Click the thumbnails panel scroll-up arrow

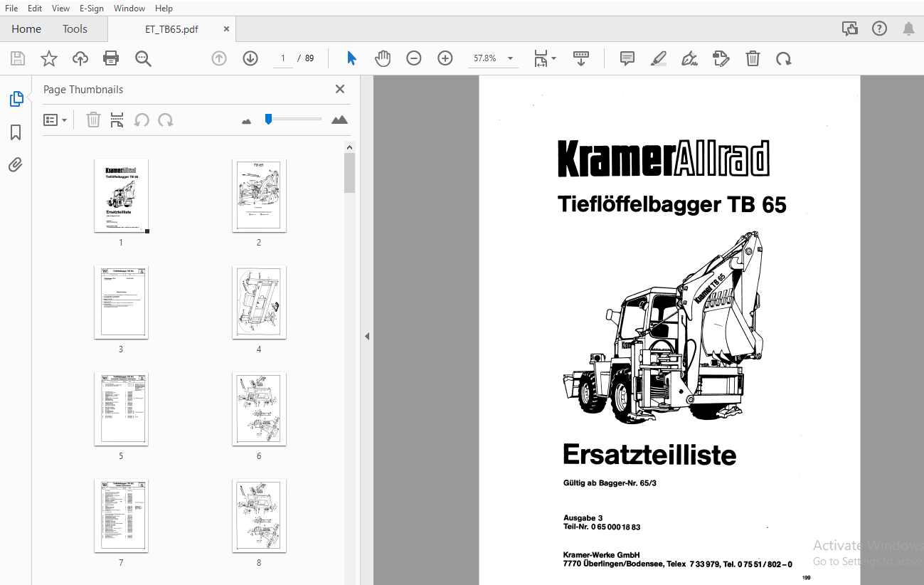pos(349,147)
